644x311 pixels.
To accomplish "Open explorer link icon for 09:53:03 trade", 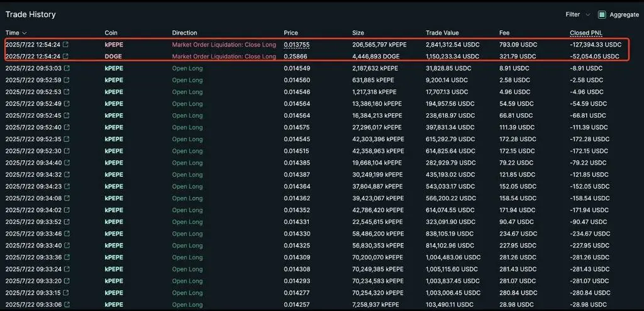I will pos(67,68).
